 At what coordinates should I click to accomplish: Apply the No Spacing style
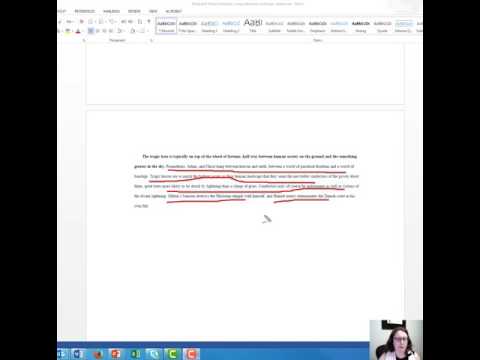click(188, 26)
